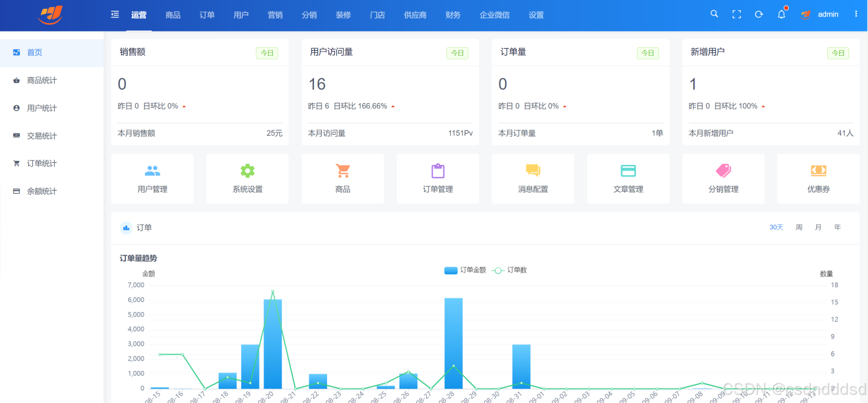Open the 供应商 top menu
The width and height of the screenshot is (868, 403).
point(415,15)
